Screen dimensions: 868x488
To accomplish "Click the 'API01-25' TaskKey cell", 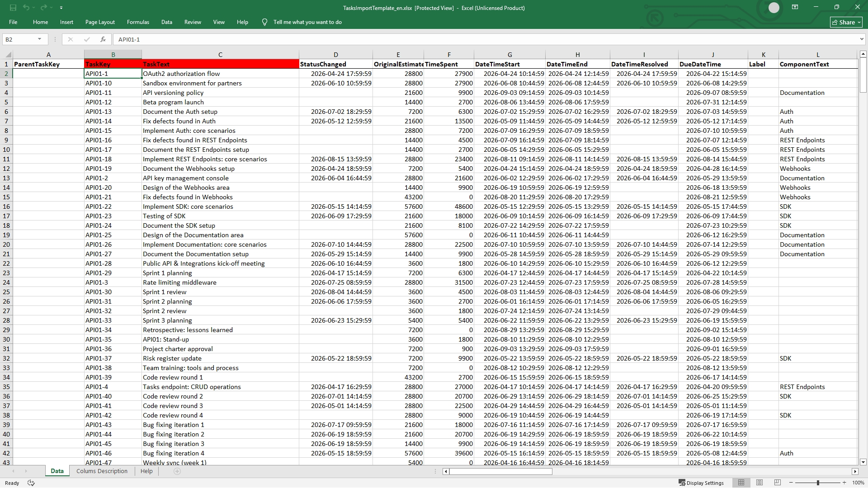I will tap(113, 235).
